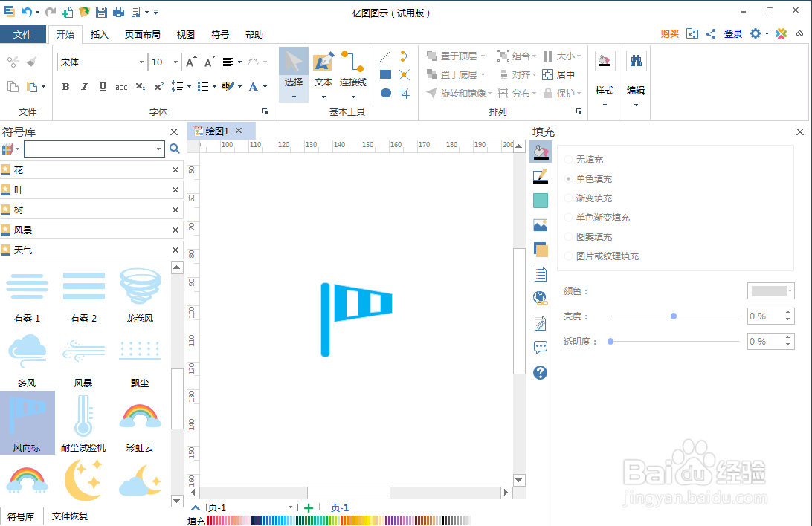Select the 彩虹云 symbol thumbnail
This screenshot has width=812, height=526.
point(140,425)
